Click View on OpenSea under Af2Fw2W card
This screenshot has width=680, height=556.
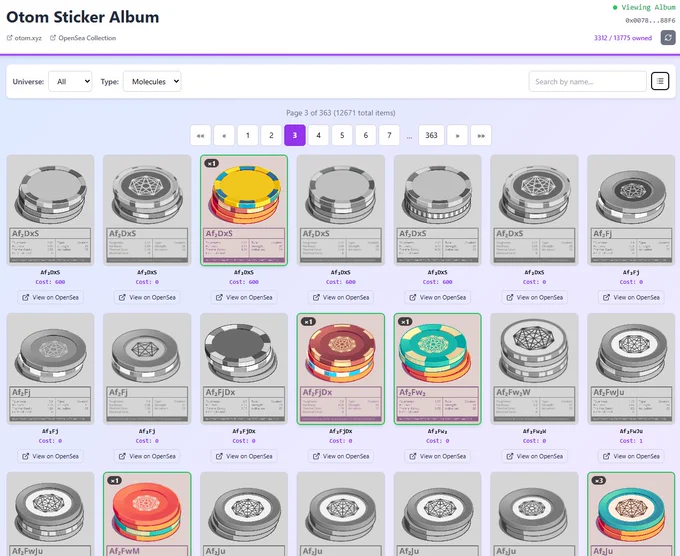[x=534, y=456]
